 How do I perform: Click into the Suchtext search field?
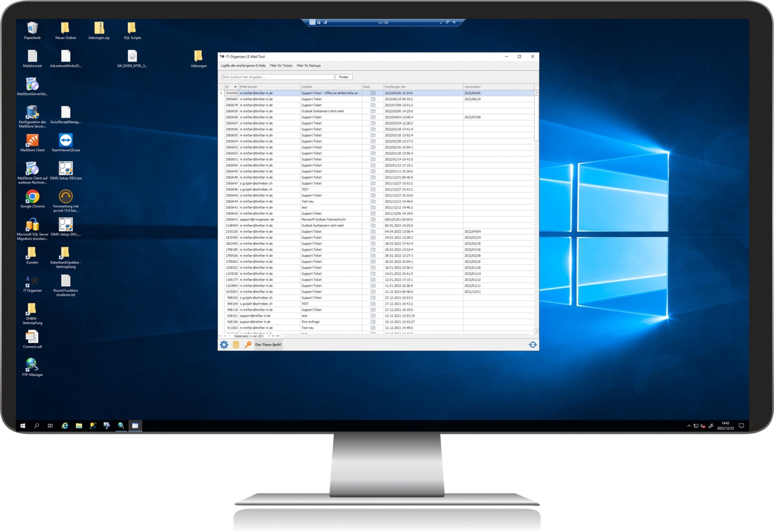278,77
